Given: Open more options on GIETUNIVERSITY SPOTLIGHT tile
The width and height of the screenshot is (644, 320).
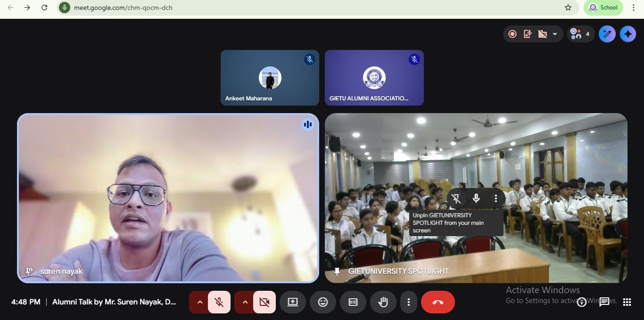Looking at the screenshot, I should (495, 198).
